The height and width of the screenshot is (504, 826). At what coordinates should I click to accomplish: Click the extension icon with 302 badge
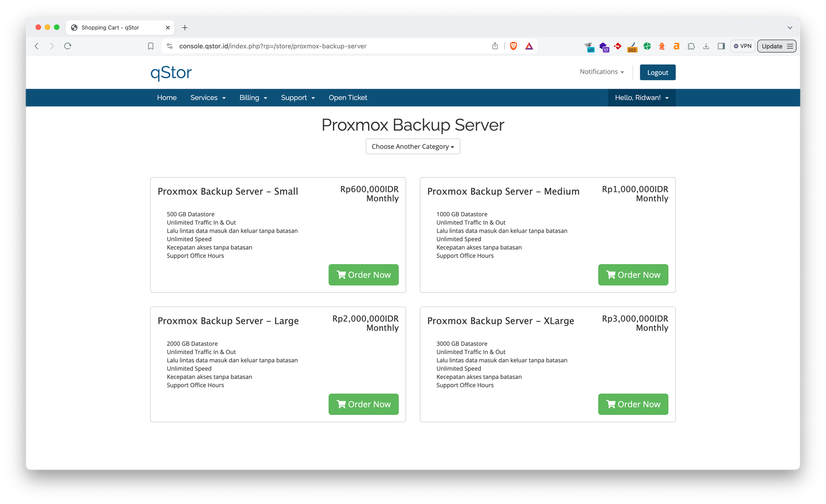click(x=632, y=47)
